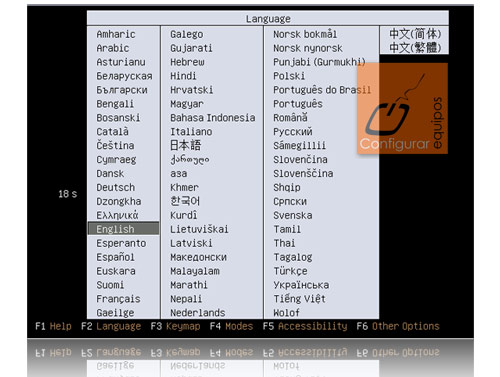Select English in the language list
This screenshot has height=377, width=500.
tap(123, 229)
